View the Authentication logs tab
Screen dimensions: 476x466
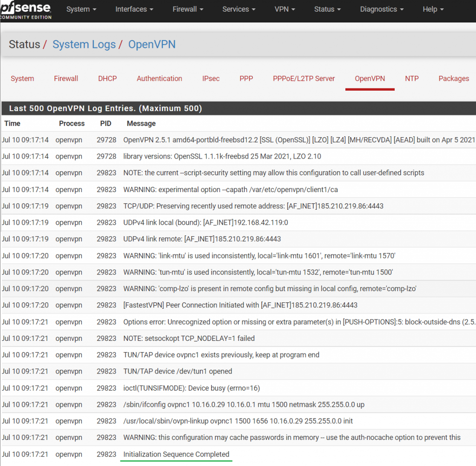[159, 79]
